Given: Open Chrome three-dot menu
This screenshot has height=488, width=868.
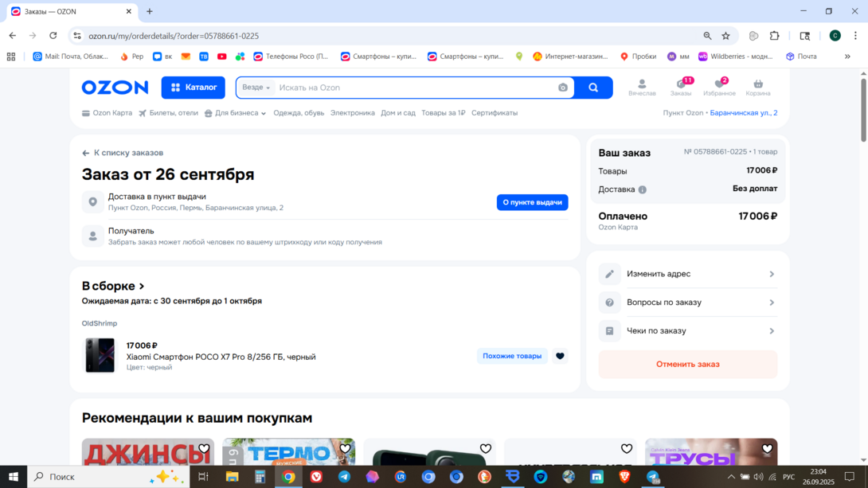Looking at the screenshot, I should (855, 35).
